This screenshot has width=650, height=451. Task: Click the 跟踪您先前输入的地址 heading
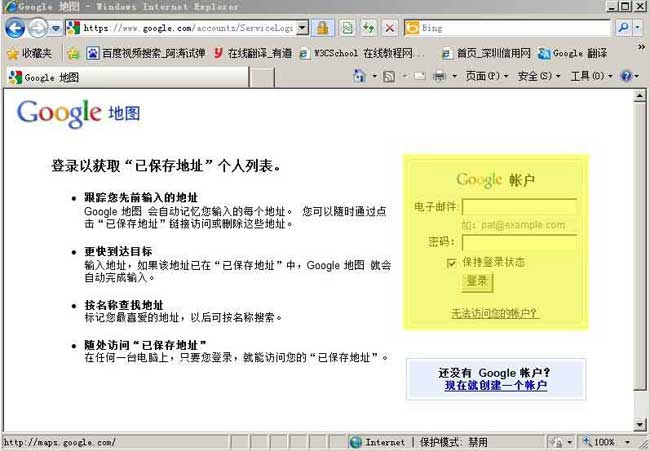(x=141, y=197)
